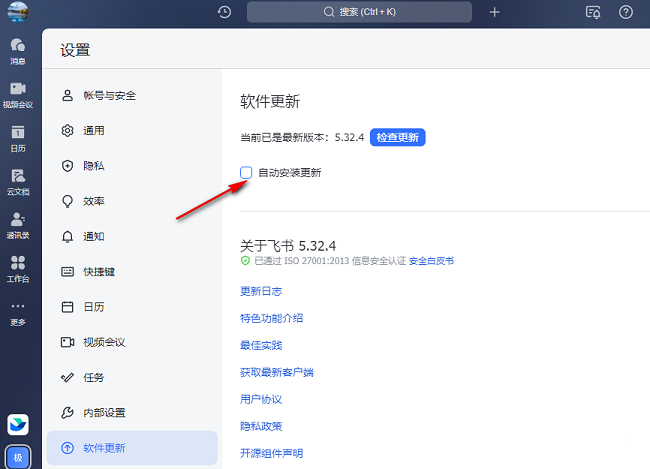Open the 更新日志 link
Viewport: 650px width, 469px height.
[x=261, y=291]
